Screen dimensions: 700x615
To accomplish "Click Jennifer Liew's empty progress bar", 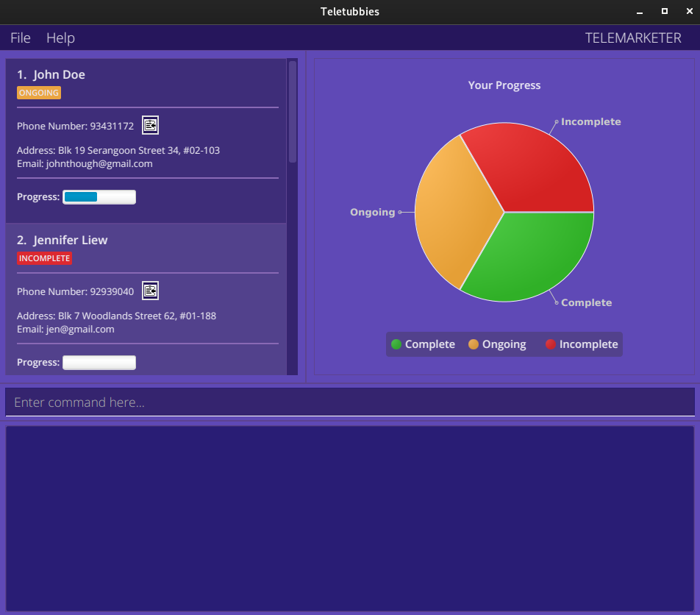I will tap(99, 363).
